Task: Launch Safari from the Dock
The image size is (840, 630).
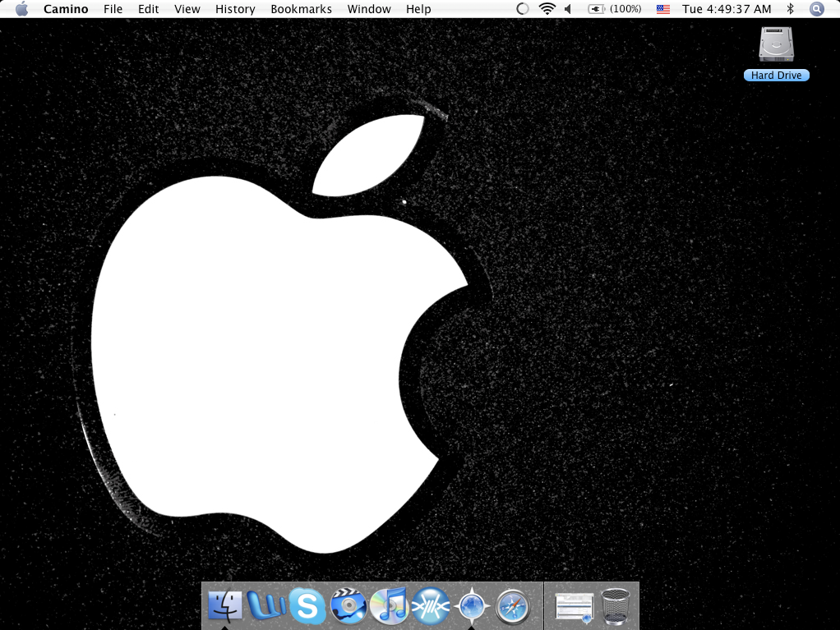Action: pos(513,606)
